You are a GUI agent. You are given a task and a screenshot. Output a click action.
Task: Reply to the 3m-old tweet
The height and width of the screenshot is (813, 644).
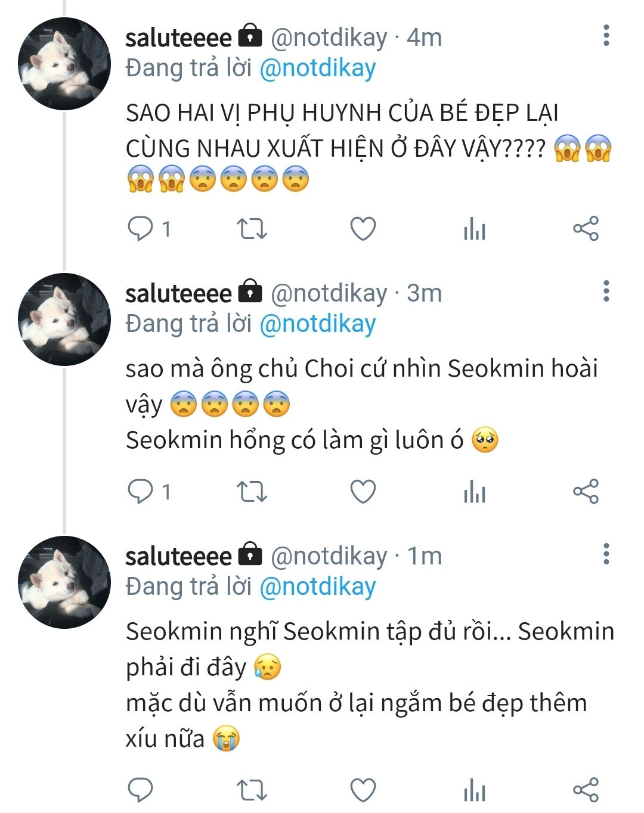[x=141, y=492]
